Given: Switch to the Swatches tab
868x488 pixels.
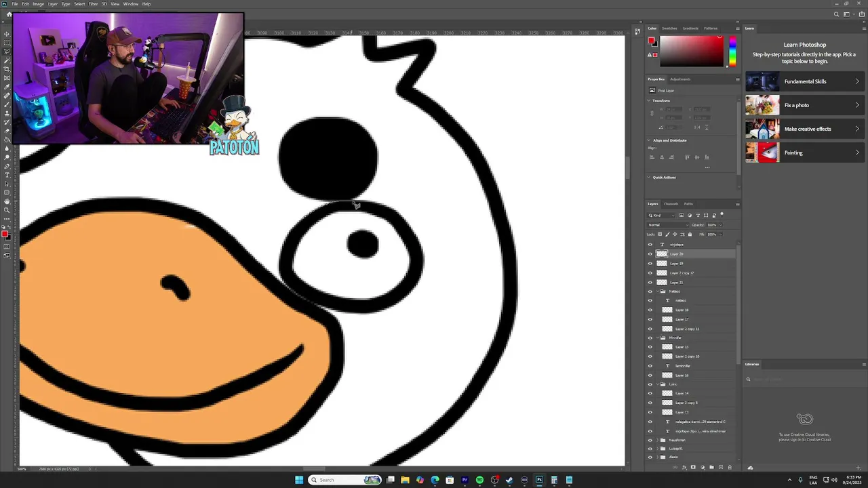Looking at the screenshot, I should click(669, 28).
